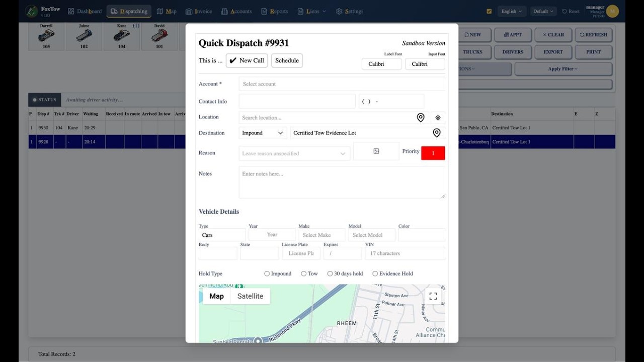Select the Schedule option
Viewport: 644px width, 362px height.
[x=287, y=60]
